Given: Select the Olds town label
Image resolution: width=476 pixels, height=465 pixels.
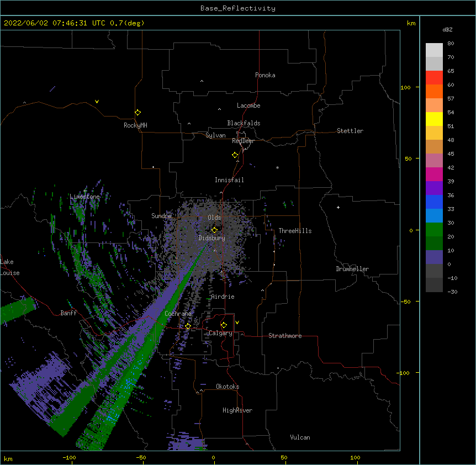Looking at the screenshot, I should pyautogui.click(x=214, y=218).
